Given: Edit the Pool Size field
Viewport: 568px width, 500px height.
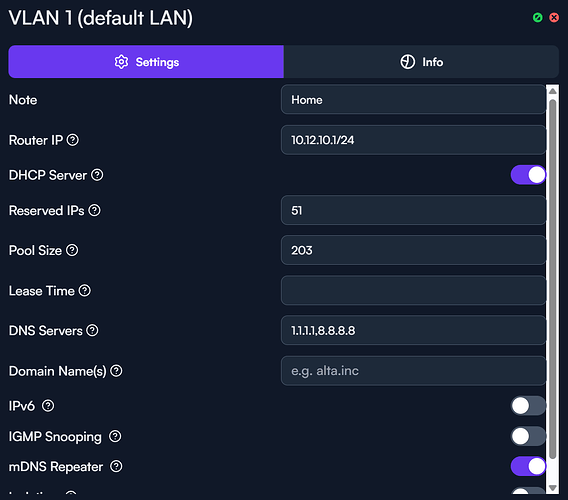Looking at the screenshot, I should pyautogui.click(x=413, y=250).
